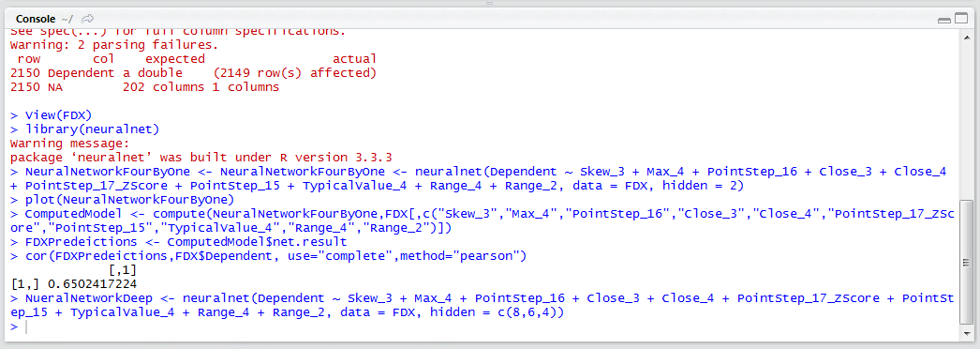
Task: Click the NueralNetworkDeep neuralnet command line
Action: [x=482, y=305]
